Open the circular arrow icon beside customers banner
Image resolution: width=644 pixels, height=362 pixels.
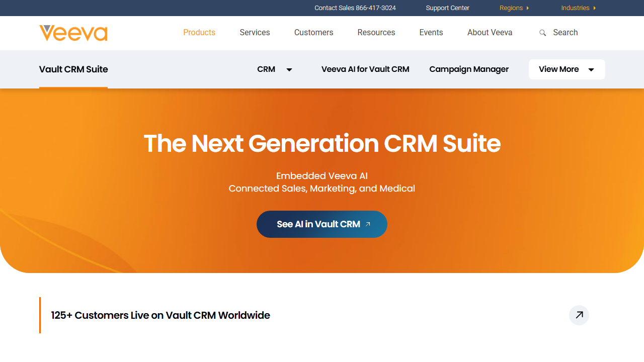point(579,315)
